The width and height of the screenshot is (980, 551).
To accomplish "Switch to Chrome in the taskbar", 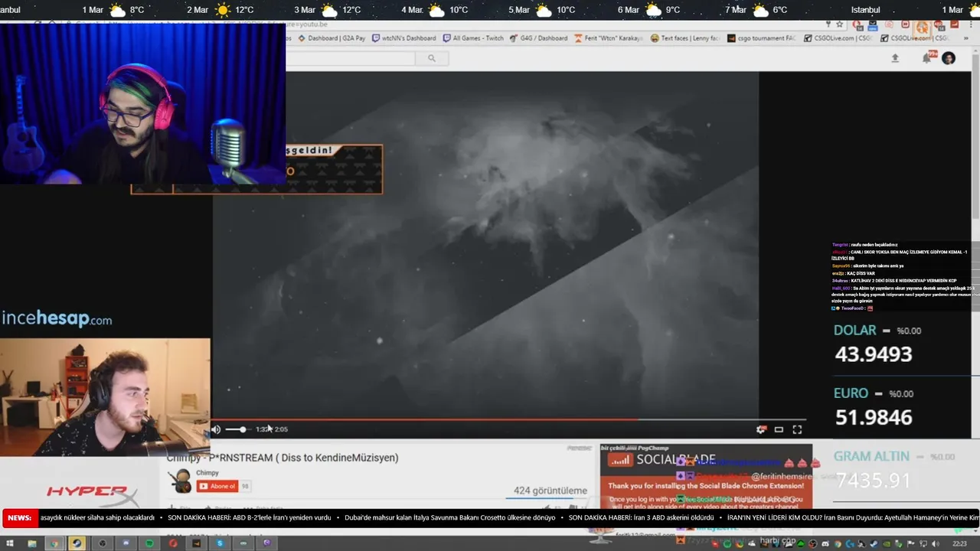I will tap(54, 543).
